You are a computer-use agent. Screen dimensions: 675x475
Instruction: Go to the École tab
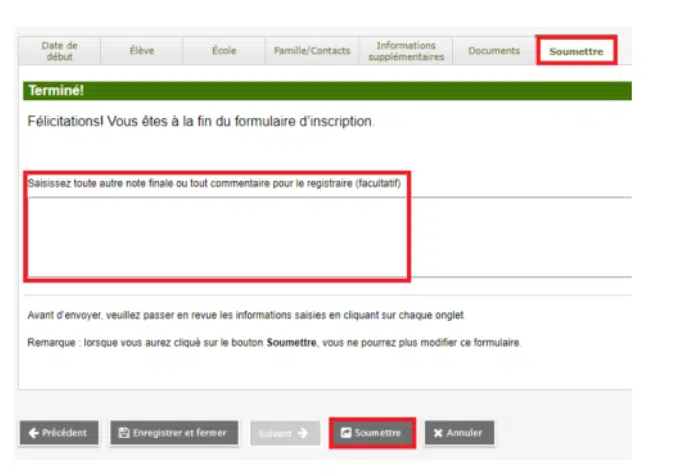click(x=224, y=51)
